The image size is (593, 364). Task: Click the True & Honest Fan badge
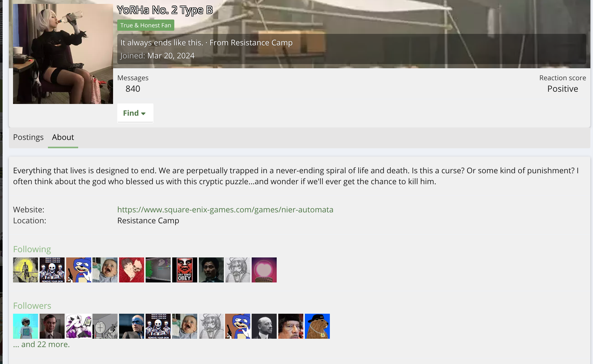[146, 25]
